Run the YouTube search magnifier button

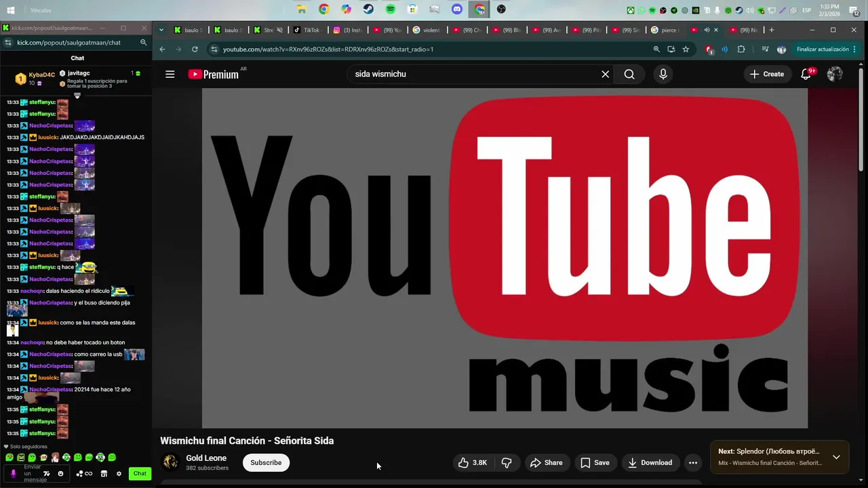(x=629, y=75)
